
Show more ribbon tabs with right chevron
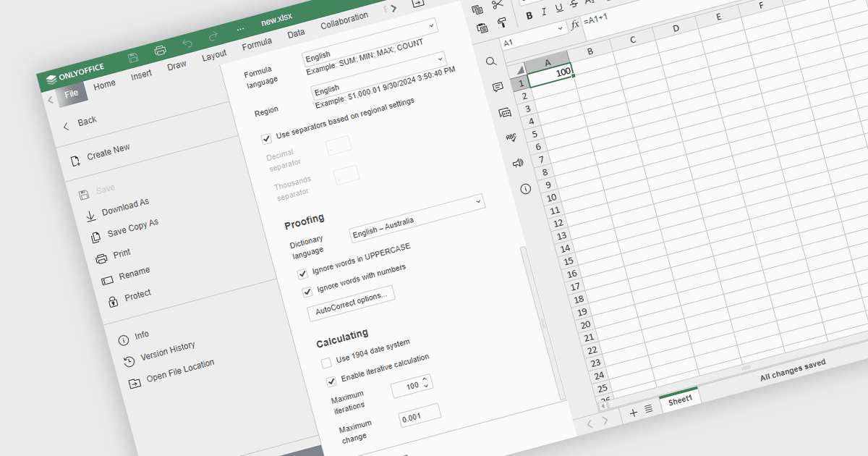click(395, 8)
